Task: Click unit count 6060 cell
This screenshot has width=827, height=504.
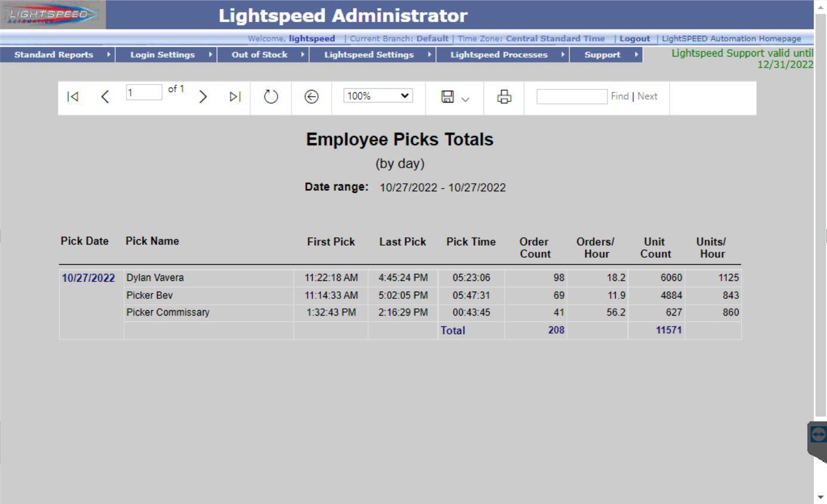Action: 656,278
